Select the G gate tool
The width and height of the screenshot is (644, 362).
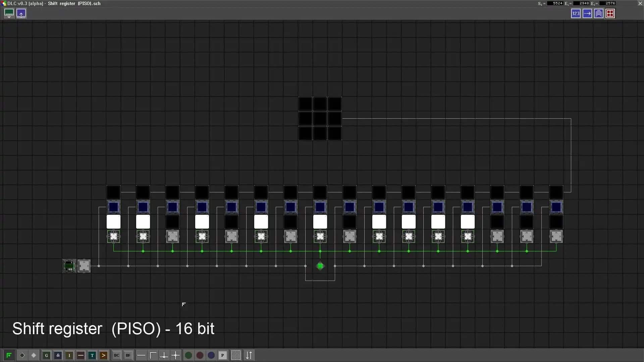tap(47, 355)
